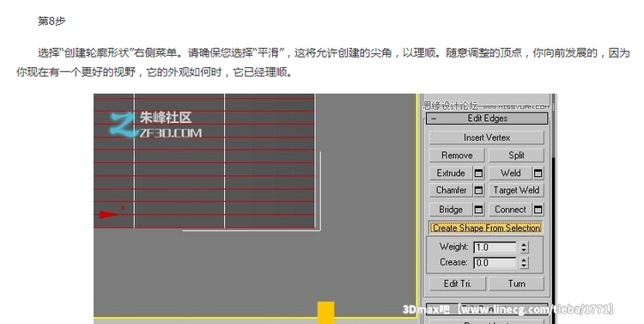The width and height of the screenshot is (644, 324).
Task: Open Weld settings dialog icon
Action: 538,174
